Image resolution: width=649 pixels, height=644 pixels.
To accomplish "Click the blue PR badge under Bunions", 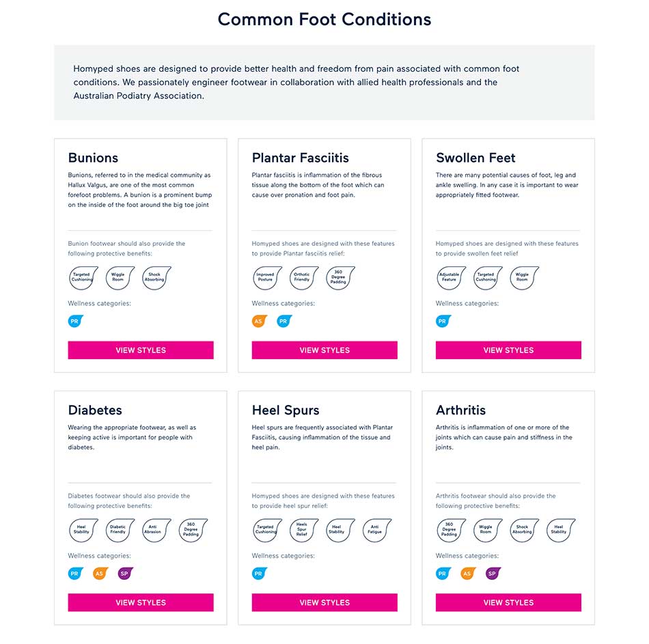I will [x=76, y=321].
